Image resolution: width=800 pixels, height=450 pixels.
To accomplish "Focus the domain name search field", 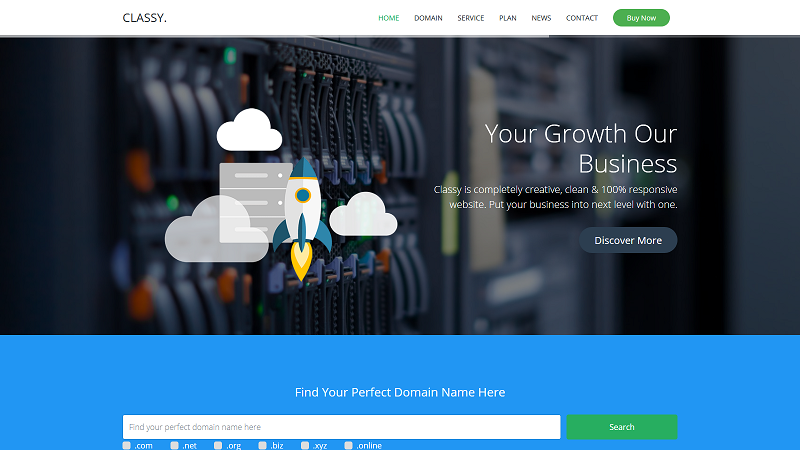I will (x=341, y=427).
